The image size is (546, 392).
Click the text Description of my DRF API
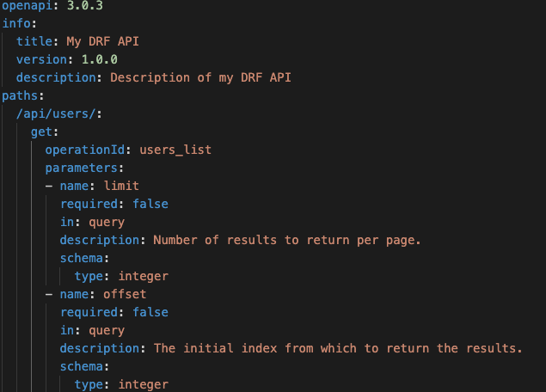click(x=200, y=77)
